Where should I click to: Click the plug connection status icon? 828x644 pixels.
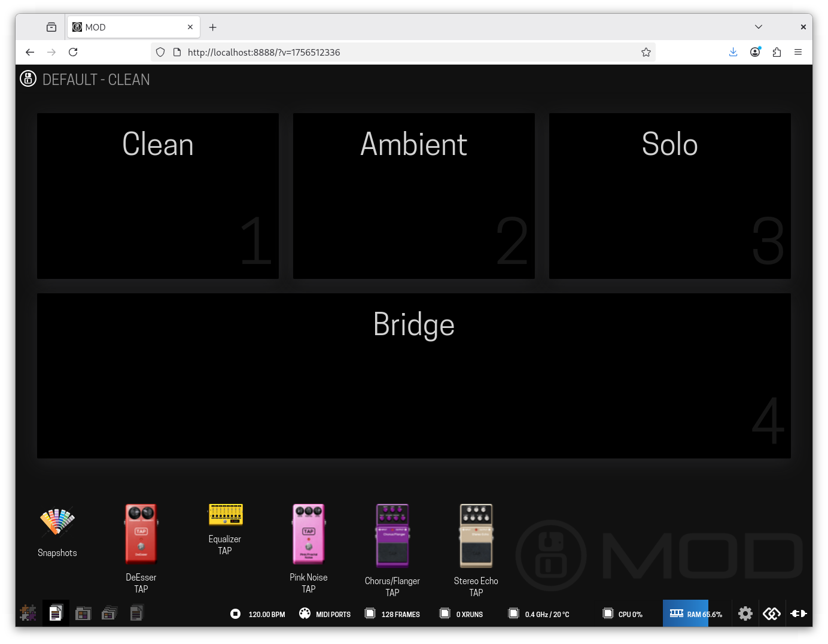pos(799,613)
